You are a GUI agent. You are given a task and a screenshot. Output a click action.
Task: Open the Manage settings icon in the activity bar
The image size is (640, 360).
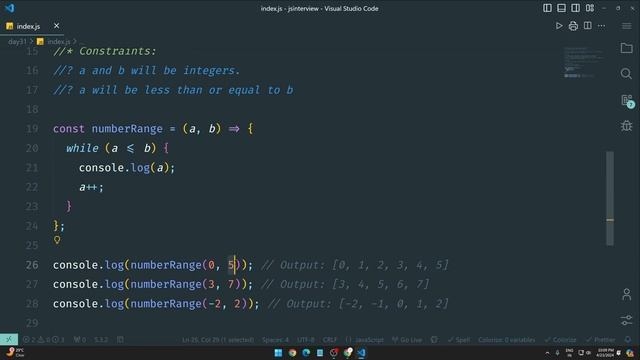[627, 320]
